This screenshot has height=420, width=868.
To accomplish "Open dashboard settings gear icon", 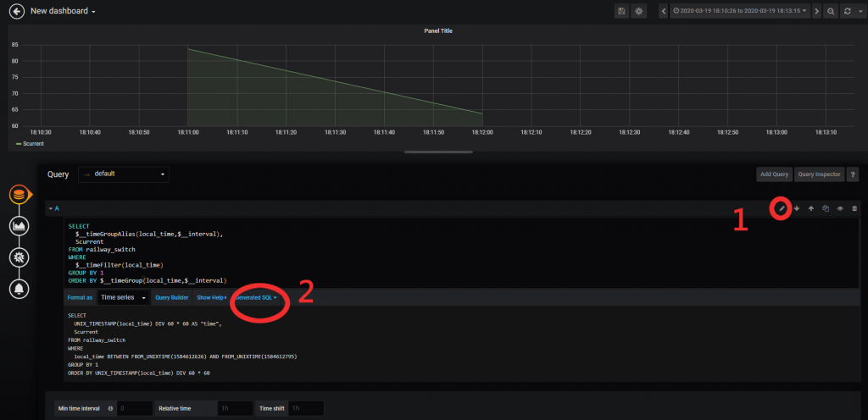I will (639, 11).
